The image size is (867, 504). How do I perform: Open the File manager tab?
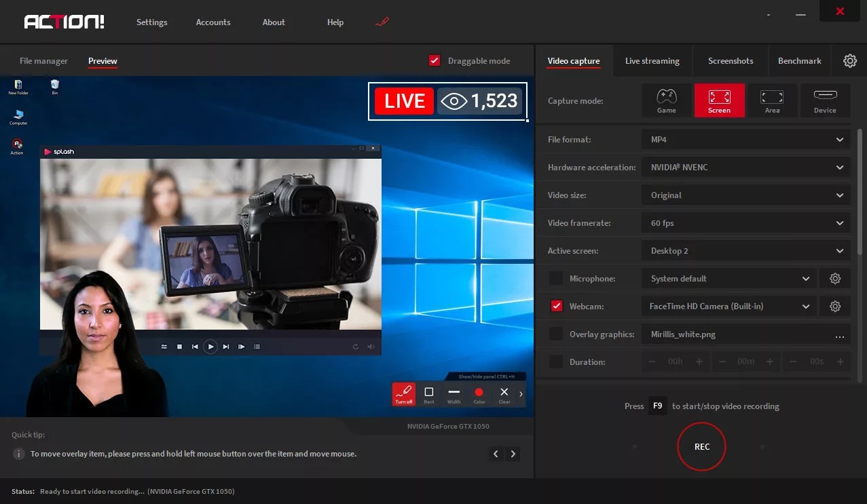tap(43, 61)
